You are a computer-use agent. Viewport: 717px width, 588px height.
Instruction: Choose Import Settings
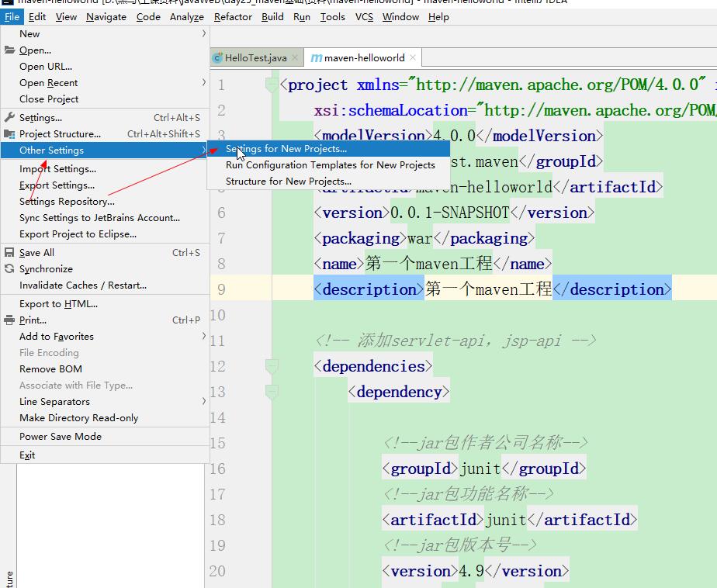105,168
